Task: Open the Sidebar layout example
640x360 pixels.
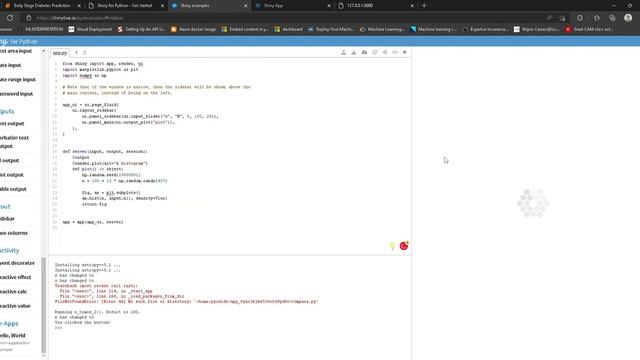Action: coord(7,219)
